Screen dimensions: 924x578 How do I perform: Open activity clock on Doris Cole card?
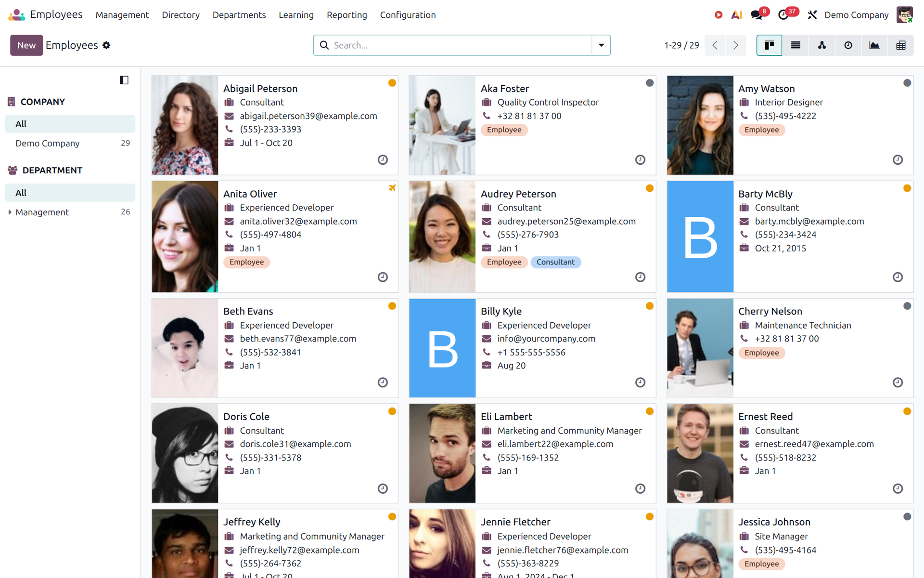coord(383,488)
